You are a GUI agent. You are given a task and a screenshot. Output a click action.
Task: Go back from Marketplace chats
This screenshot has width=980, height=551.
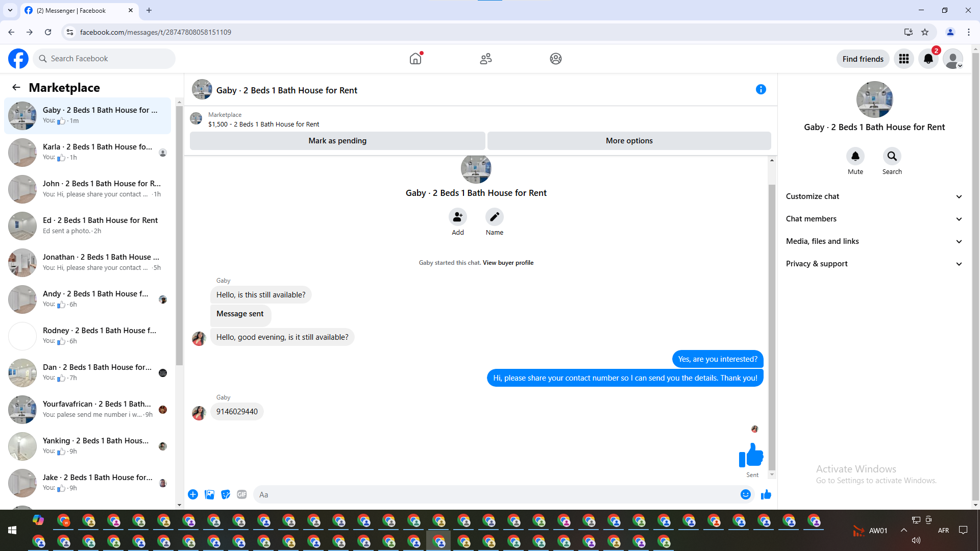(16, 87)
